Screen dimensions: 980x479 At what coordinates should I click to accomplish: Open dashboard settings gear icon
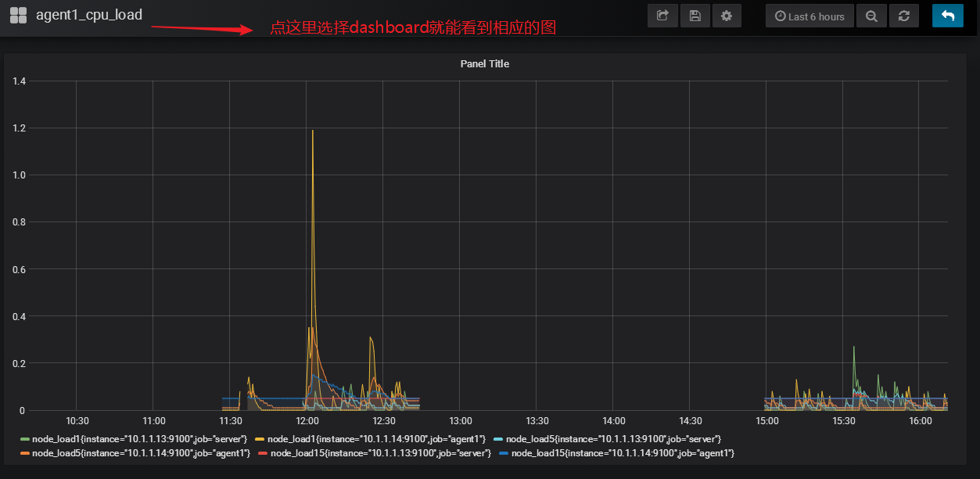(x=727, y=16)
